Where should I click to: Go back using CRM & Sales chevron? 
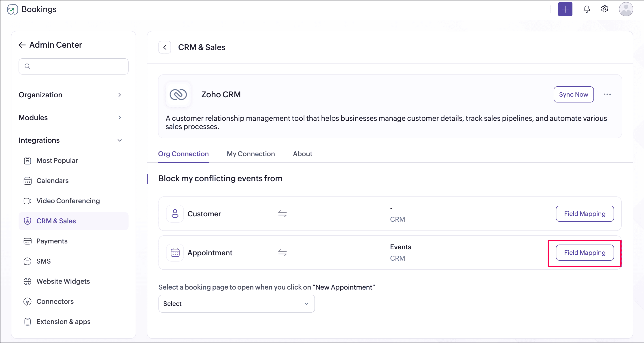click(165, 47)
